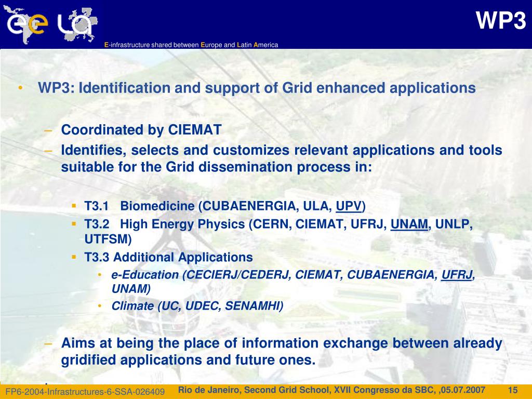
Task: Click text 'Identifies, selects and customizes relevant applications'
Action: pos(248,150)
